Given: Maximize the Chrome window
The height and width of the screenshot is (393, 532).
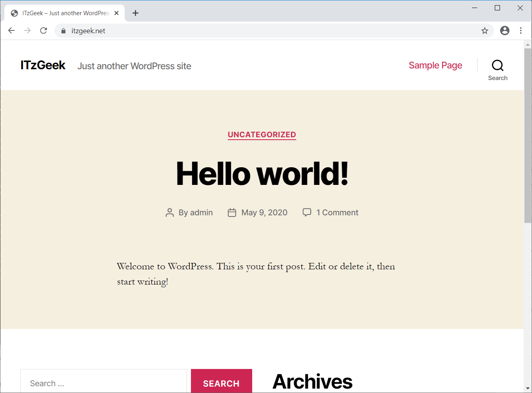Looking at the screenshot, I should coord(498,8).
